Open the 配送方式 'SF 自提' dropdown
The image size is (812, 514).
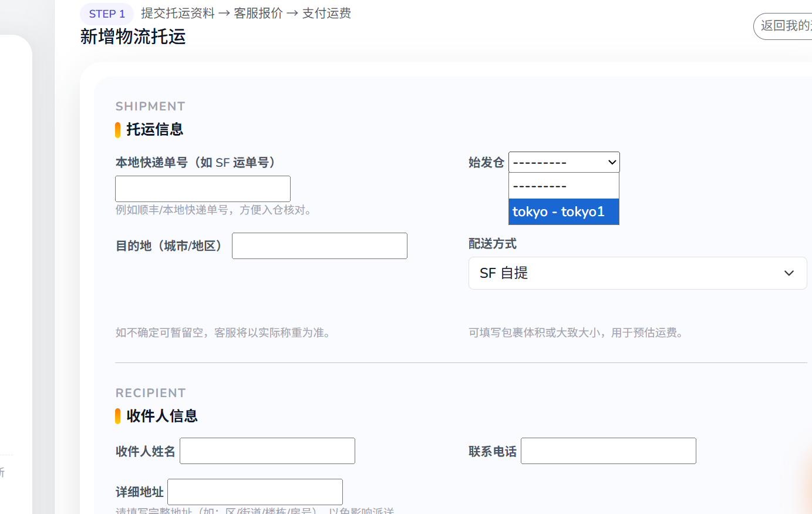(638, 273)
